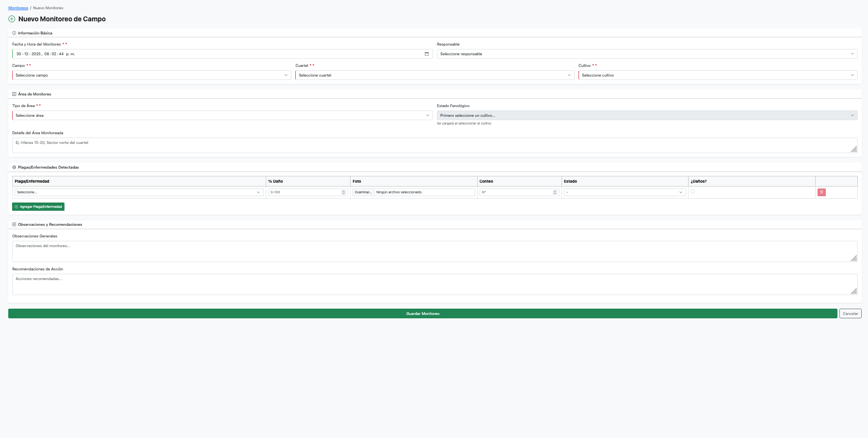Select a crop in Cultivo dropdown
868x438 pixels.
718,75
